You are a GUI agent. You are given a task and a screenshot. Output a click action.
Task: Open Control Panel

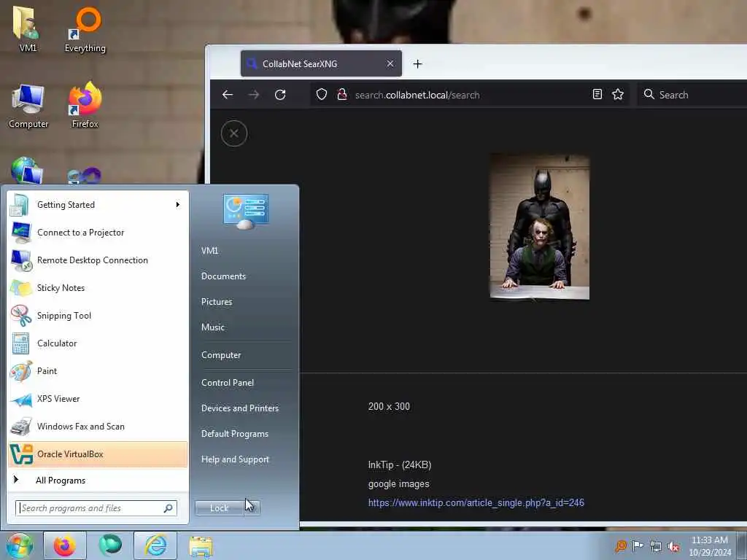pos(228,383)
